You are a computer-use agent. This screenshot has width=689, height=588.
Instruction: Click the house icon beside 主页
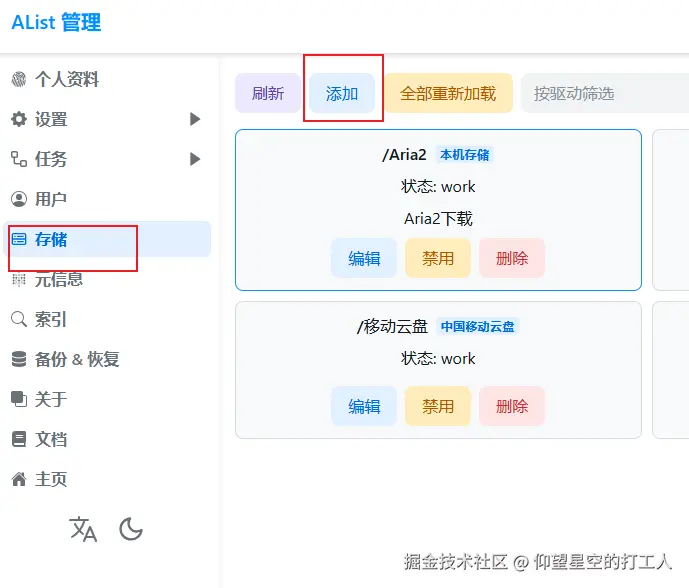(x=19, y=480)
